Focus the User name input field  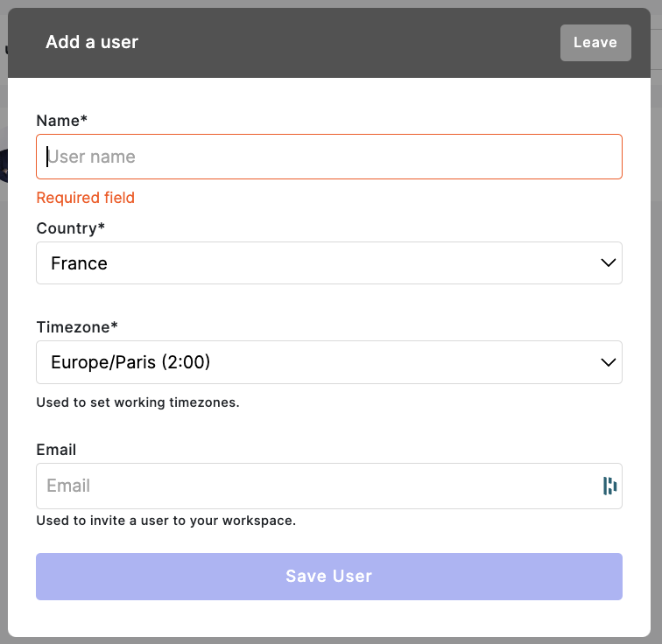click(329, 157)
